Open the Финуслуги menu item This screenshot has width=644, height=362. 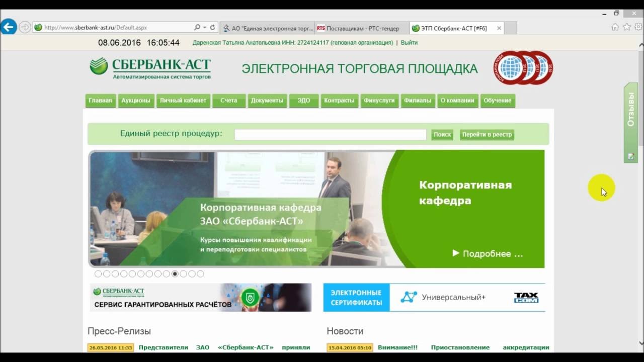coord(379,101)
